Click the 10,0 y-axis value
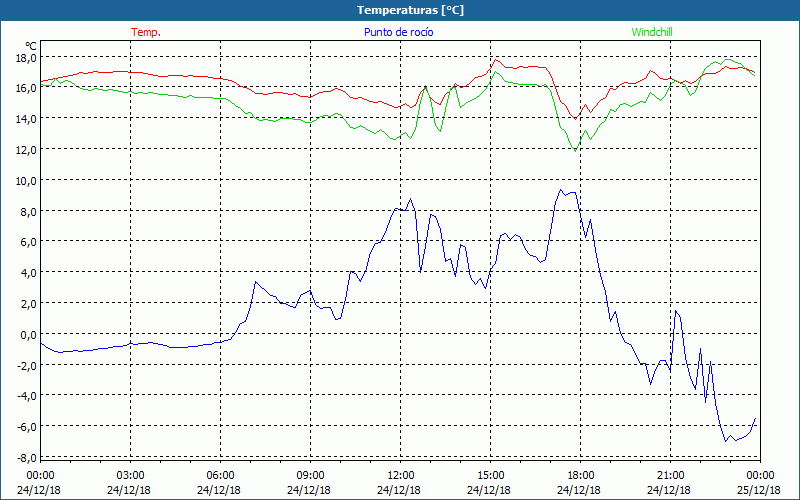This screenshot has width=800, height=500. 26,181
